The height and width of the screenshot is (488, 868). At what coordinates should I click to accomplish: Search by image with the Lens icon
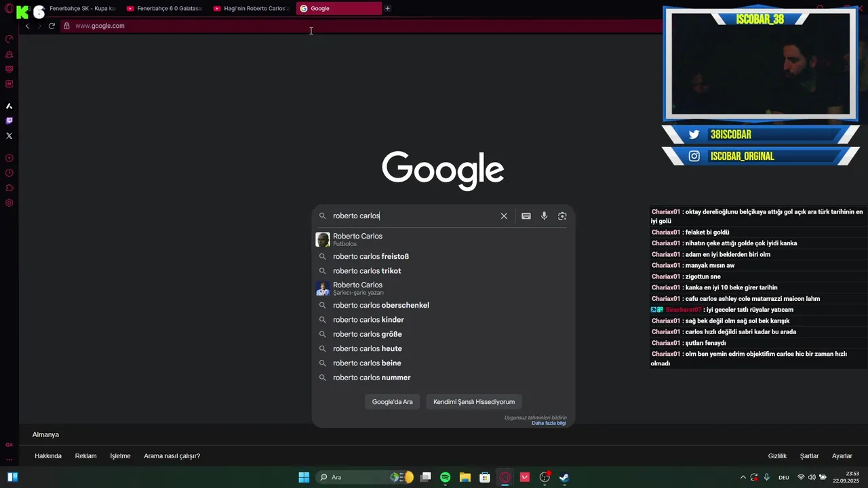[562, 216]
